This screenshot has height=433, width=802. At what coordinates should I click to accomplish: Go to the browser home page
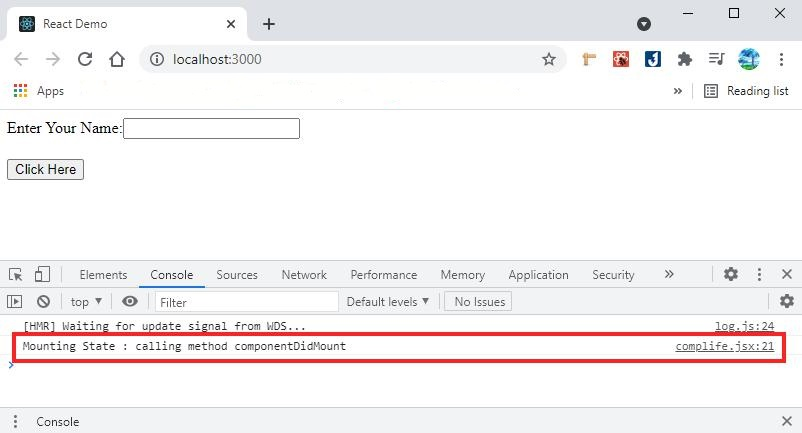coord(117,59)
